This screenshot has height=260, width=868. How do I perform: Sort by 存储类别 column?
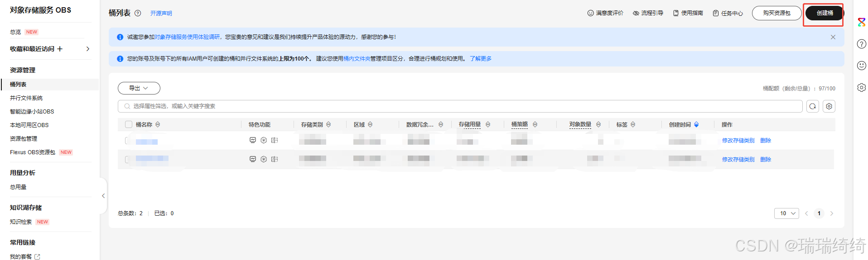coord(328,124)
